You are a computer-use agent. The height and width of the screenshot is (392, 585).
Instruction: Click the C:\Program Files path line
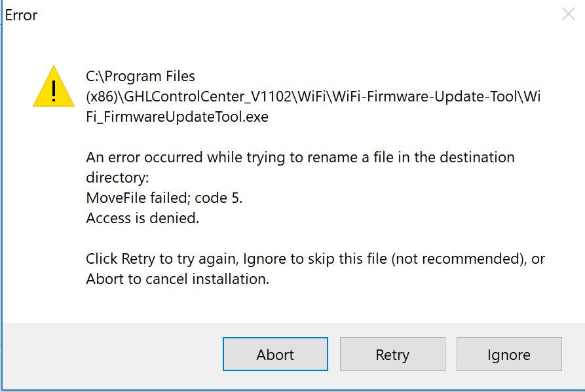tap(140, 76)
